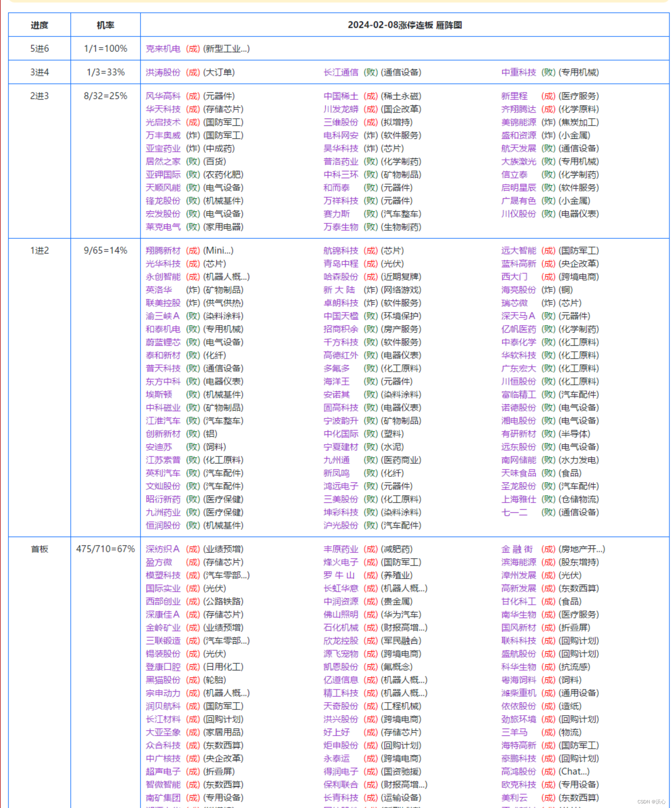Select 中重科技 in the 3进4 row
672x808 pixels.
pos(518,72)
